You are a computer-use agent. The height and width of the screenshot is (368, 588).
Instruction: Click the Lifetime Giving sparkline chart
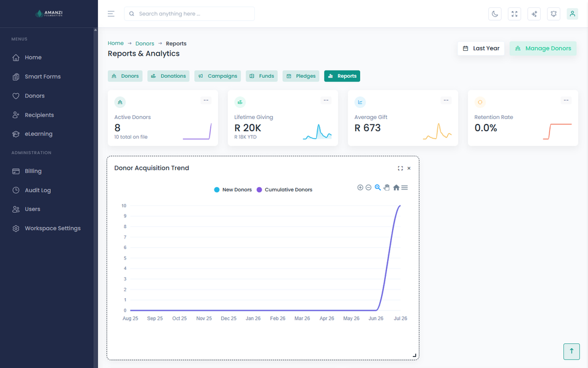[317, 131]
